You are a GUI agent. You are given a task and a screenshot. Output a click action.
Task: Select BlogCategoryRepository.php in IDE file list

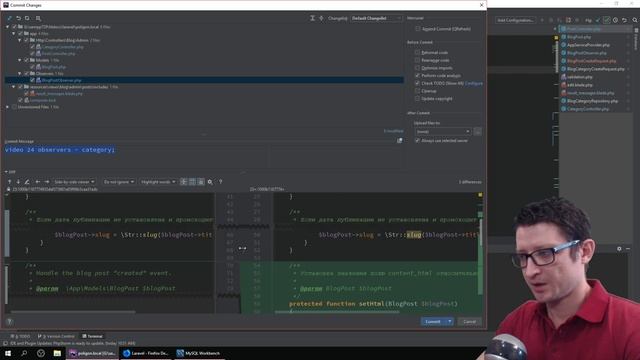click(x=592, y=101)
